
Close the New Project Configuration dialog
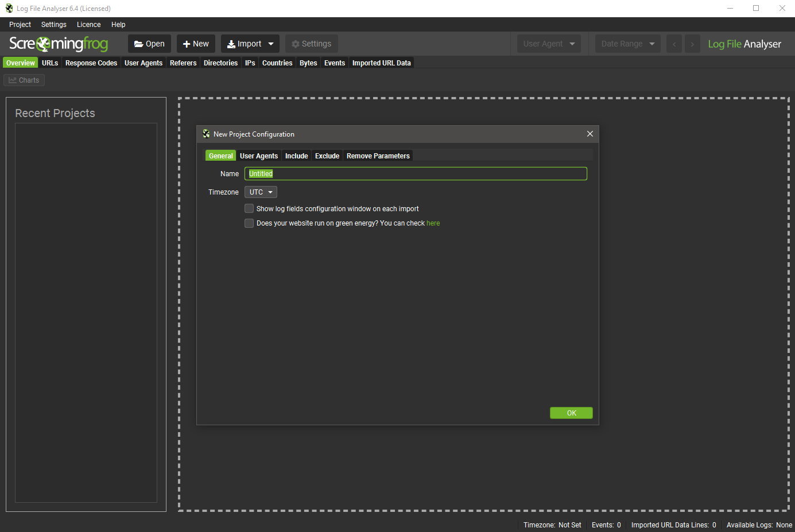[x=590, y=134]
